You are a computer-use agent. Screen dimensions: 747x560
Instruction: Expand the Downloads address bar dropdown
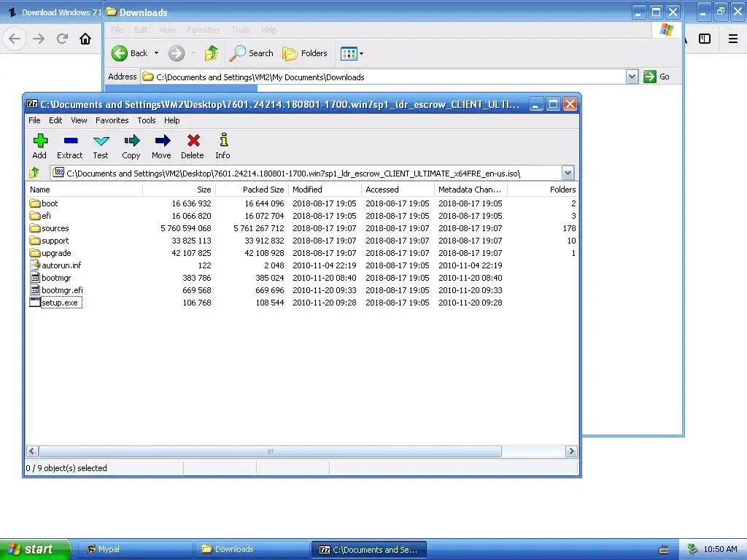pyautogui.click(x=632, y=77)
